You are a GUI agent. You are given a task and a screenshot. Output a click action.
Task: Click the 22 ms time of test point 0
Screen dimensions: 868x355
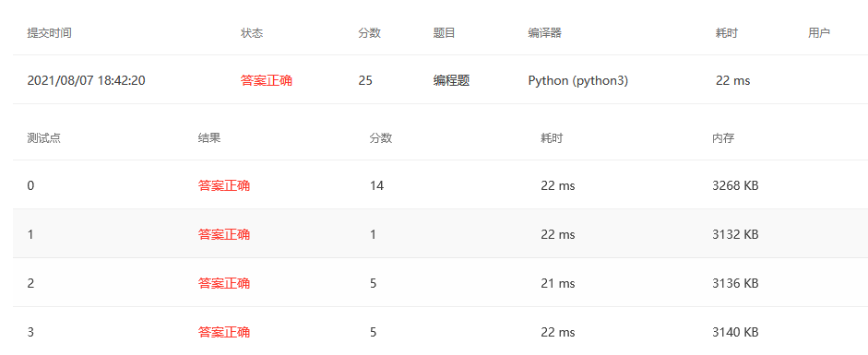coord(558,185)
